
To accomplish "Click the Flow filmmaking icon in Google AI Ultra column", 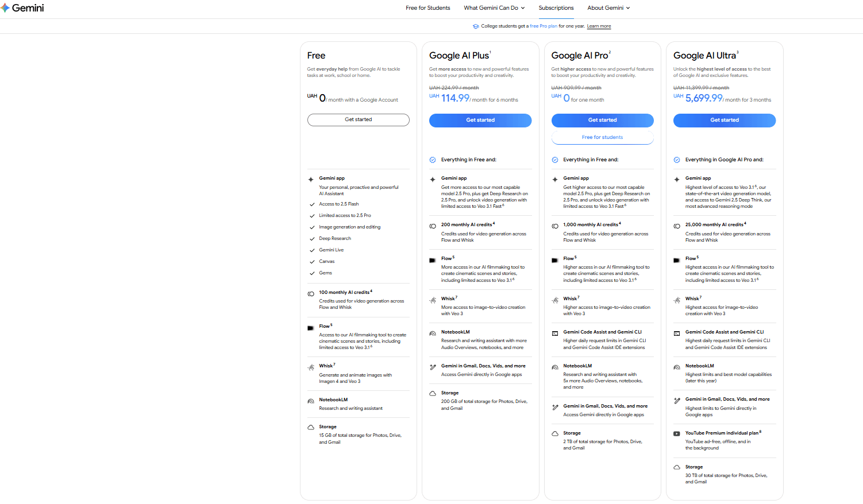I will click(x=677, y=259).
